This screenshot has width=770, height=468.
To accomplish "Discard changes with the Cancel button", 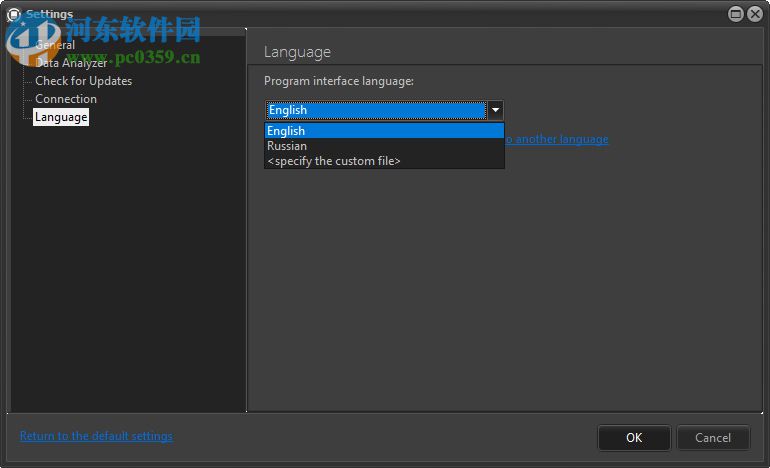I will tap(713, 438).
